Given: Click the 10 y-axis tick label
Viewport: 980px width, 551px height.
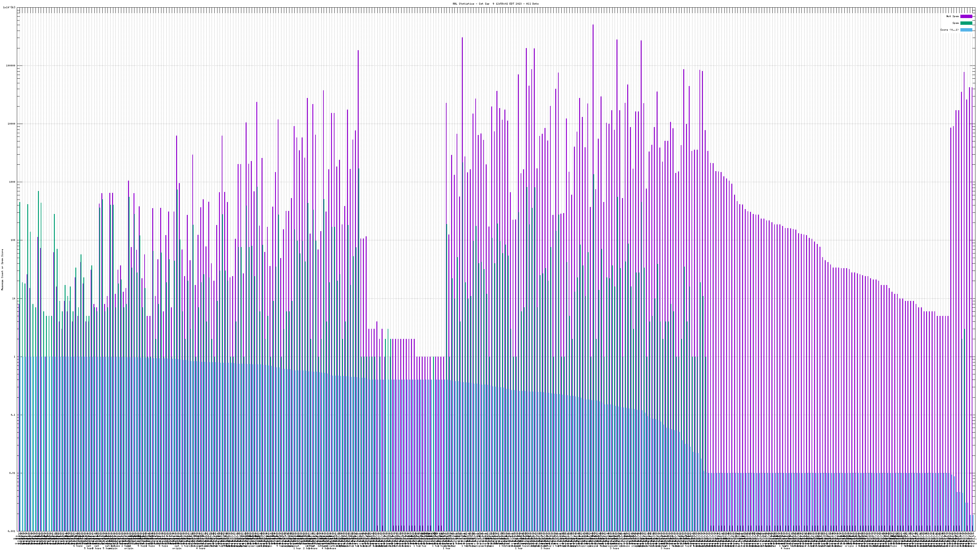Looking at the screenshot, I should (14, 298).
